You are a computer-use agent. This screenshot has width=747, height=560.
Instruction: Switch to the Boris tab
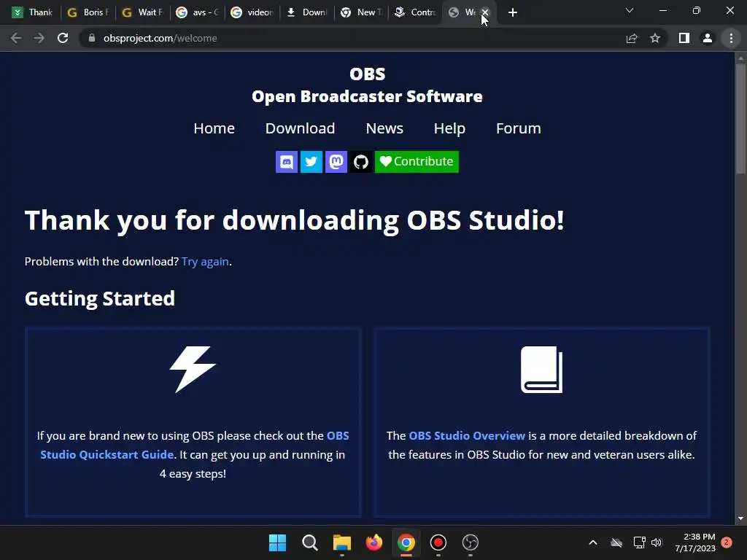pyautogui.click(x=88, y=12)
